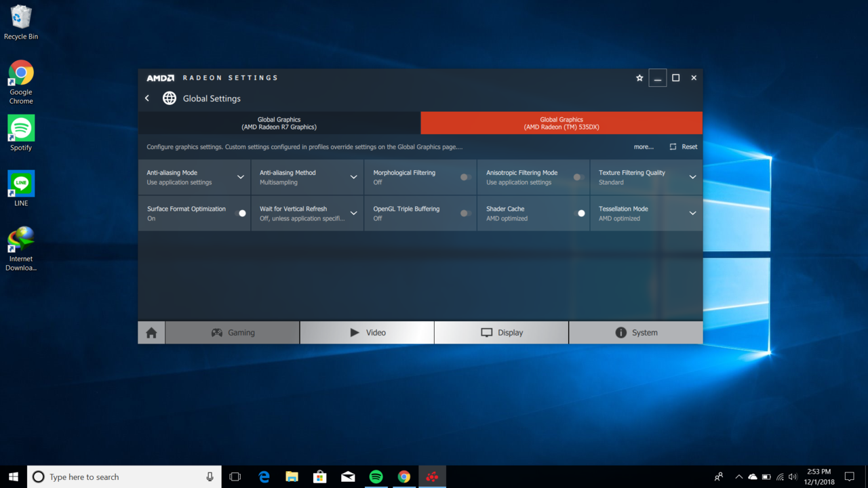Expand Anti-aliasing Mode dropdown
The image size is (868, 488).
click(241, 177)
